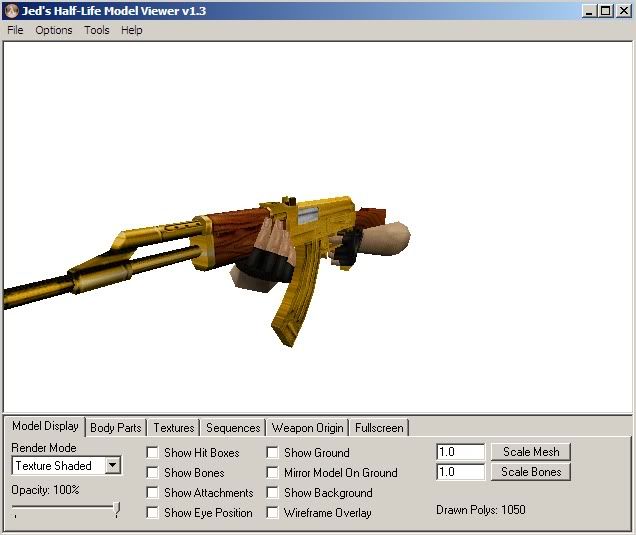Open the File menu
The height and width of the screenshot is (535, 636).
point(15,30)
